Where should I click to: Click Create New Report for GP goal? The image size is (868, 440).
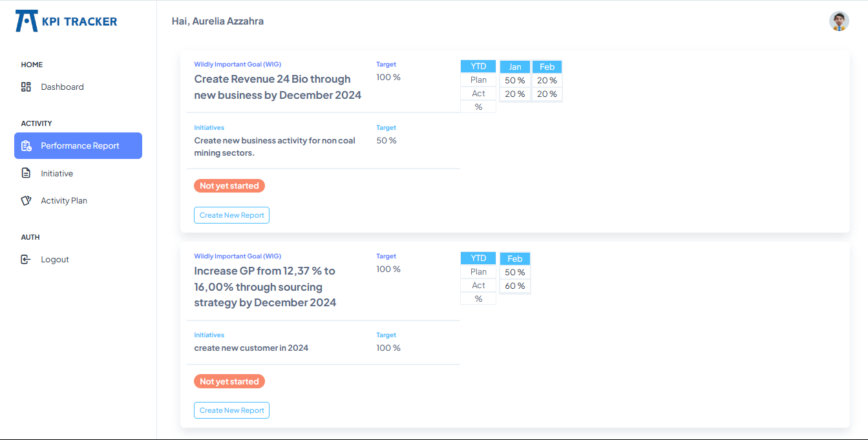click(x=231, y=410)
